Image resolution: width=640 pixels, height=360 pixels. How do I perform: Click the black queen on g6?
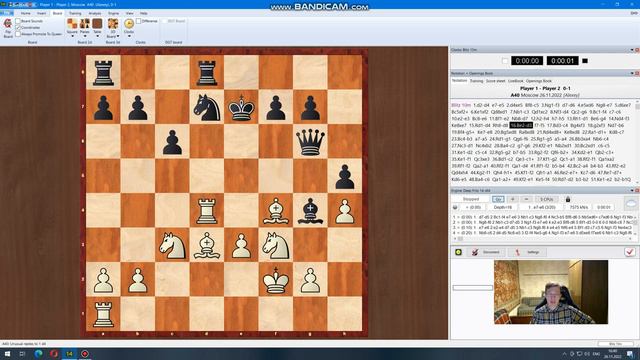pyautogui.click(x=310, y=142)
